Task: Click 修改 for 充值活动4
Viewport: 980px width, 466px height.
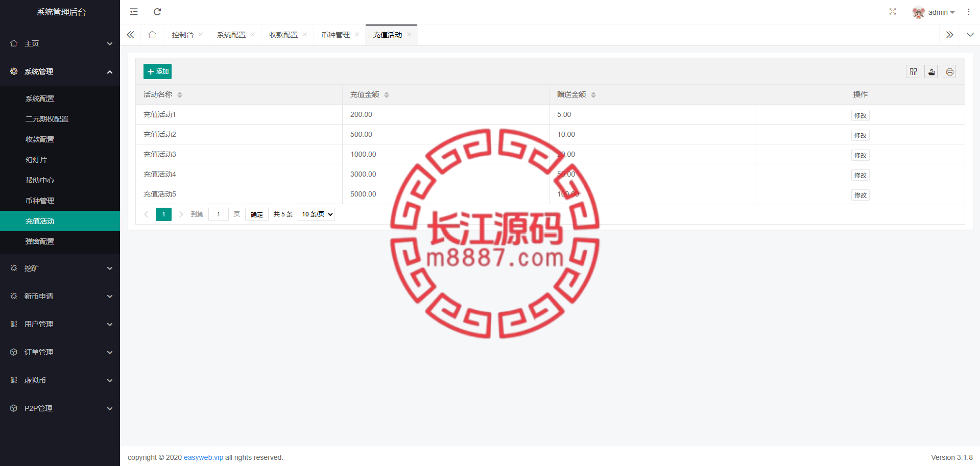Action: 861,175
